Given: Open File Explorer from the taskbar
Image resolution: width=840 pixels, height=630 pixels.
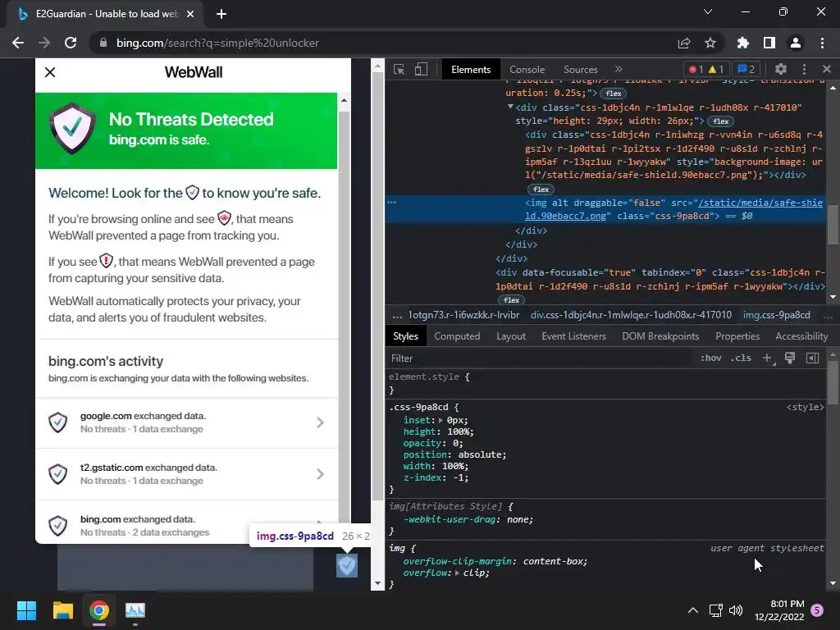Looking at the screenshot, I should [x=62, y=610].
